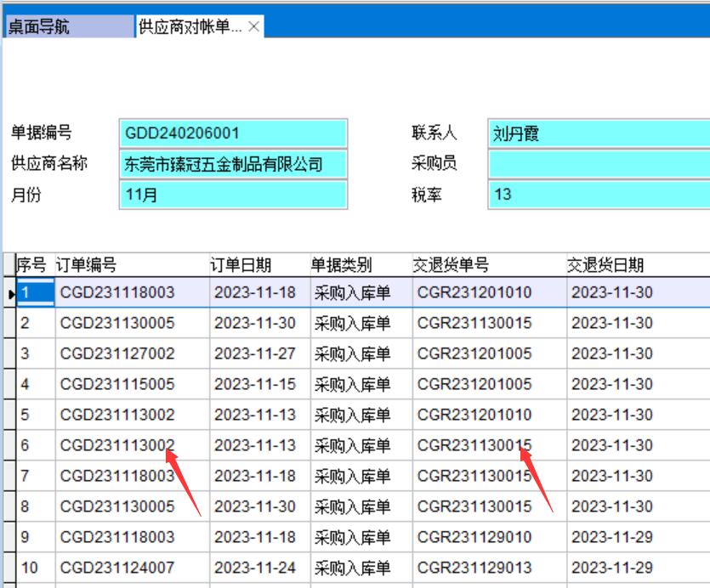
Task: Click the 税率 field showing 13
Action: pos(599,195)
